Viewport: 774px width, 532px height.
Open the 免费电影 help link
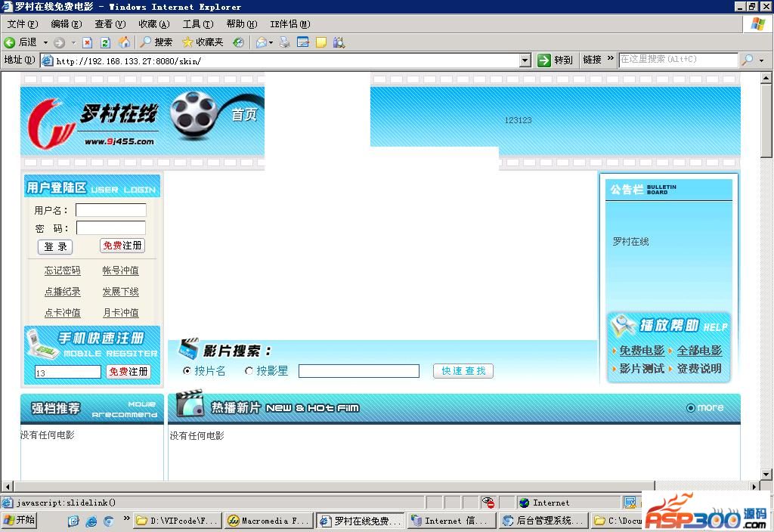(x=642, y=351)
